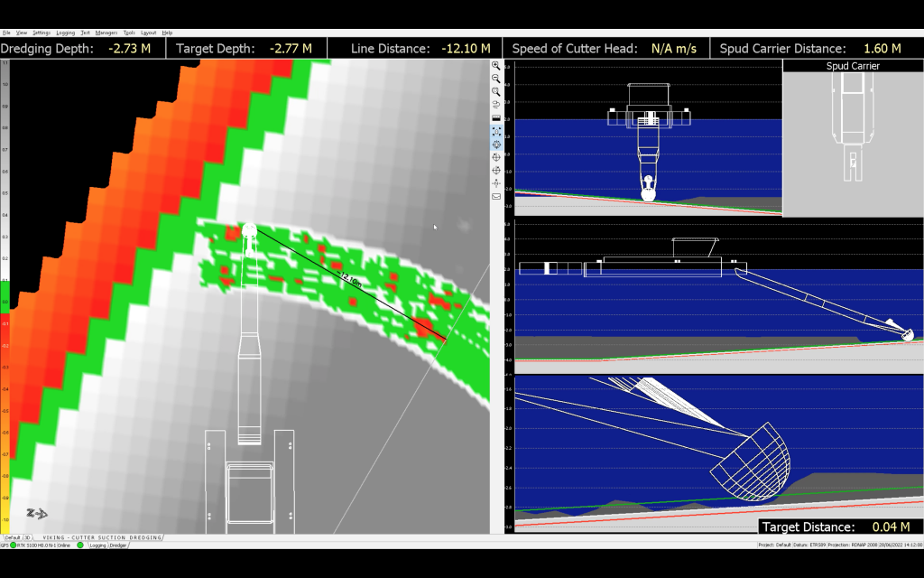Open the View menu

(x=22, y=33)
